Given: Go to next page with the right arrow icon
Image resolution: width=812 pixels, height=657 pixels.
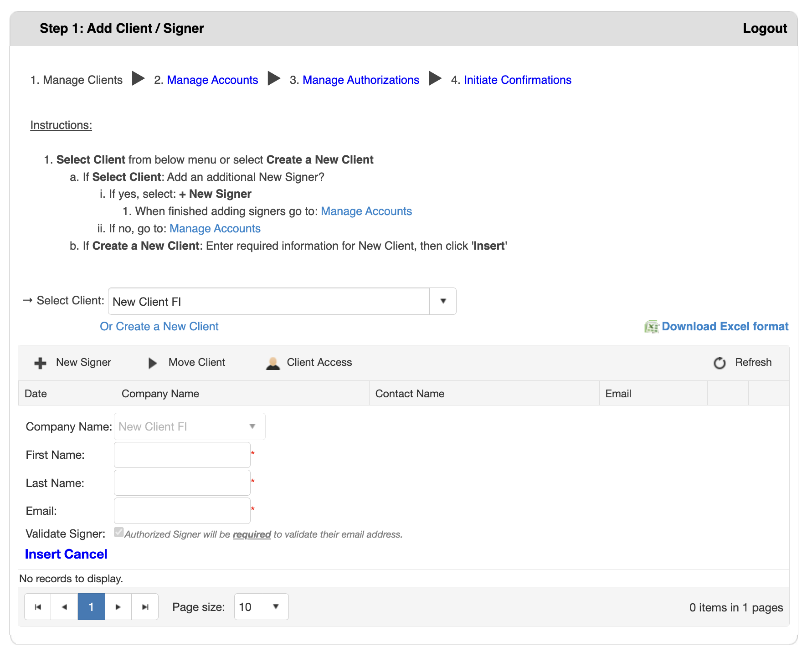Looking at the screenshot, I should pos(118,607).
